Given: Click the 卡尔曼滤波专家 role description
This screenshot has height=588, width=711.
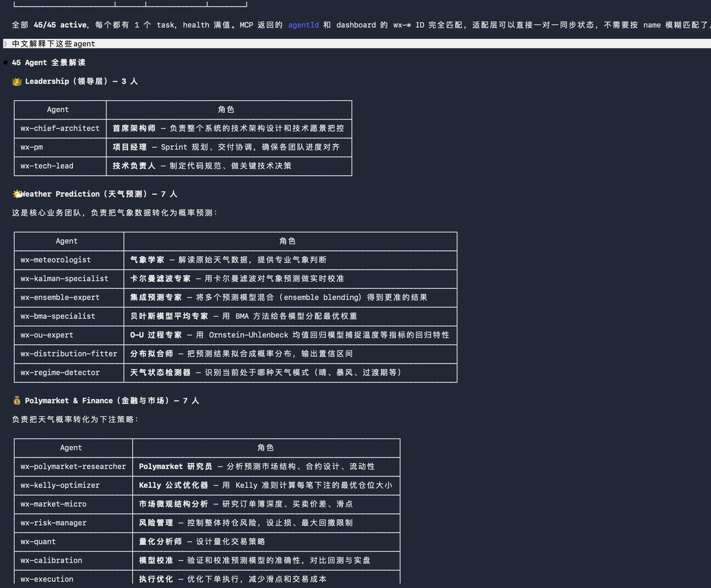Looking at the screenshot, I should pos(237,278).
